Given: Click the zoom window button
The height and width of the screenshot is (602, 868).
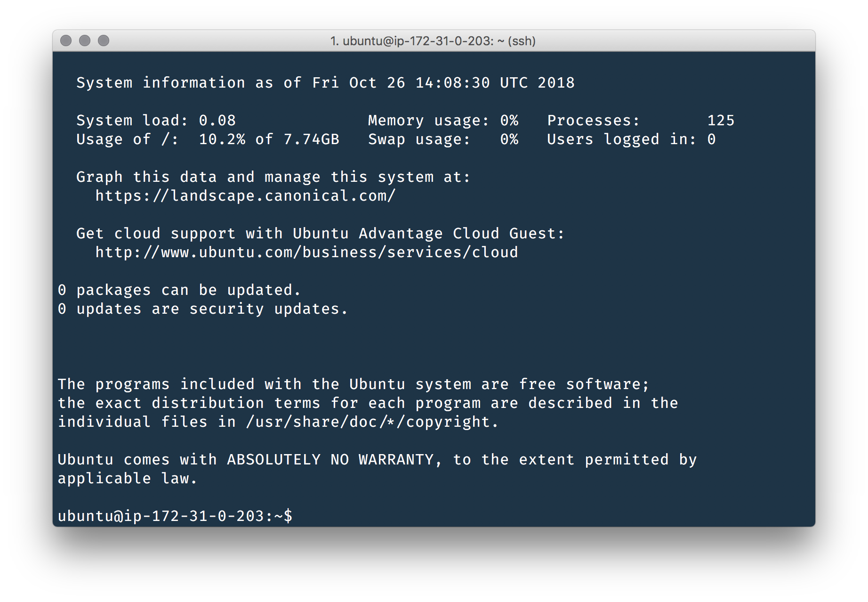Looking at the screenshot, I should click(x=104, y=41).
